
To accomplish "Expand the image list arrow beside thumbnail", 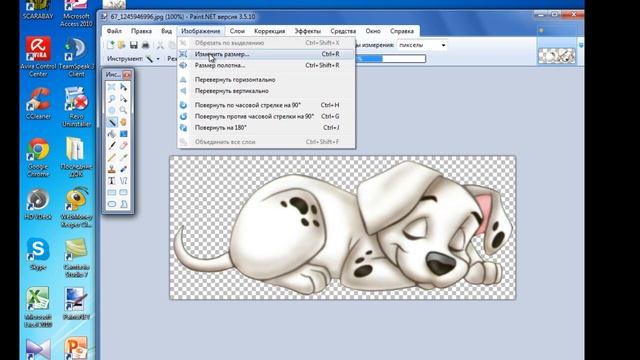I will 581,45.
